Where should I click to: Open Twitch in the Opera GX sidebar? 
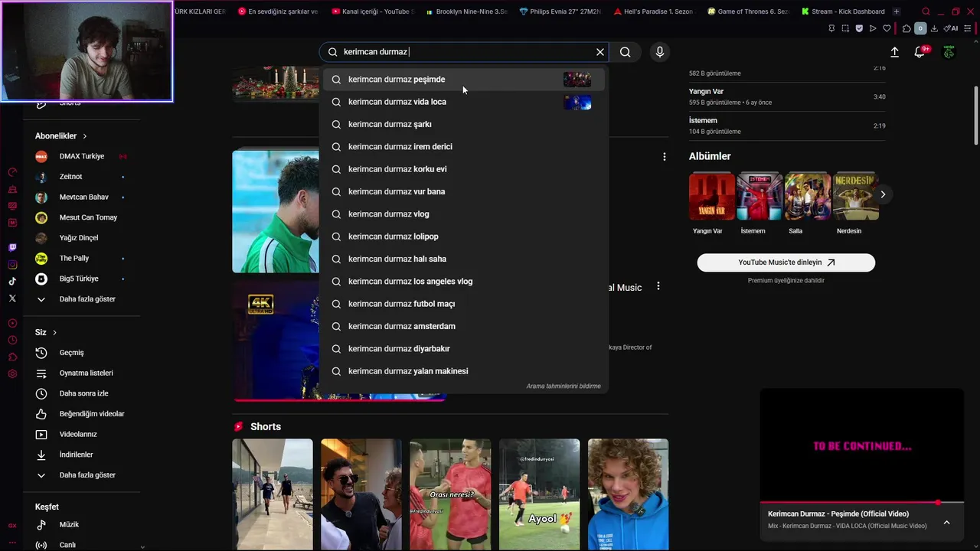12,248
